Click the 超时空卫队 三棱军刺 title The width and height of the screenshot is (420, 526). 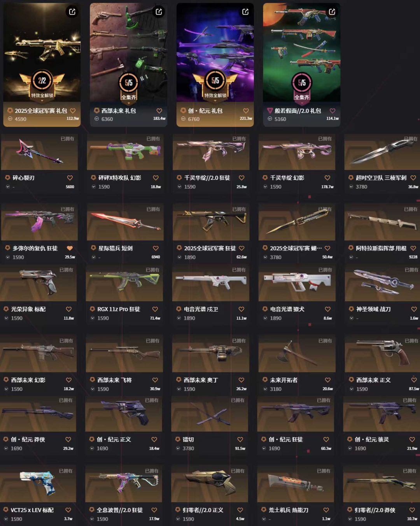[381, 178]
